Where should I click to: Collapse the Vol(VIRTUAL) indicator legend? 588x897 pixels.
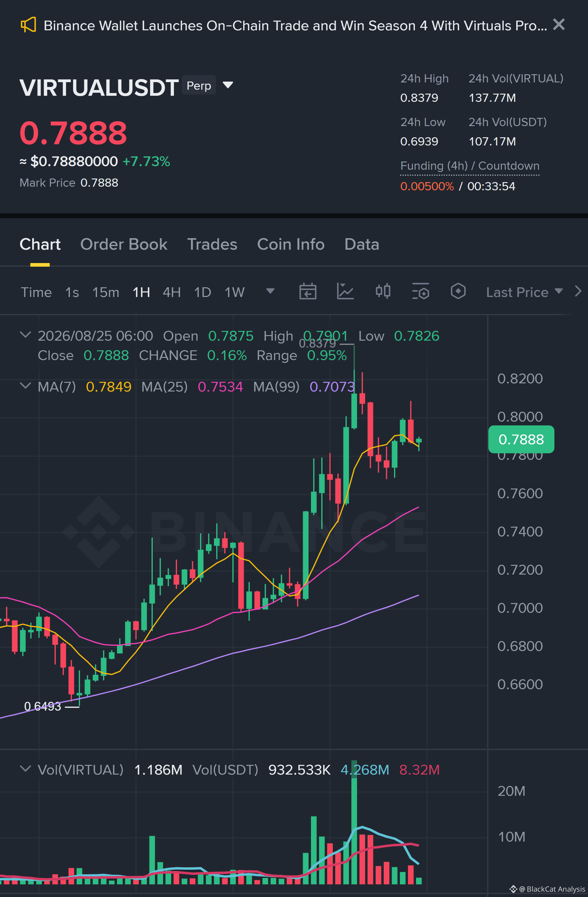pos(25,769)
